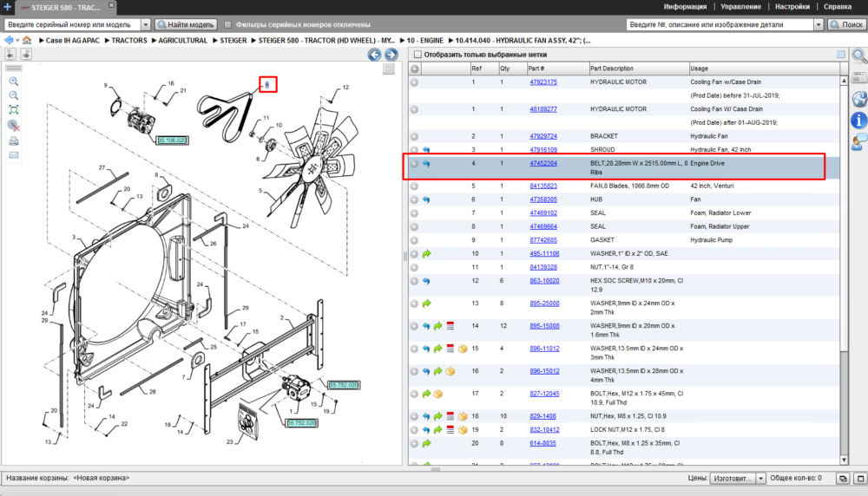The image size is (868, 496).
Task: Open part number link 47452304
Action: (543, 164)
